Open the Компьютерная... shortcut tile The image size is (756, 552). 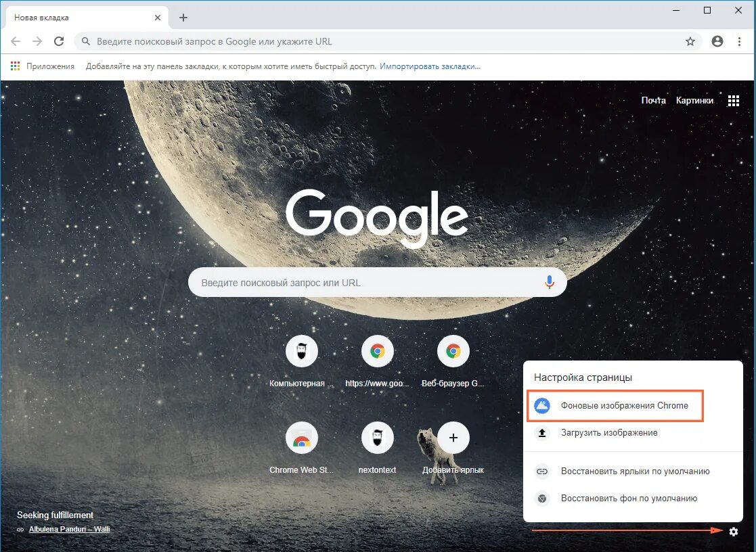(x=301, y=361)
